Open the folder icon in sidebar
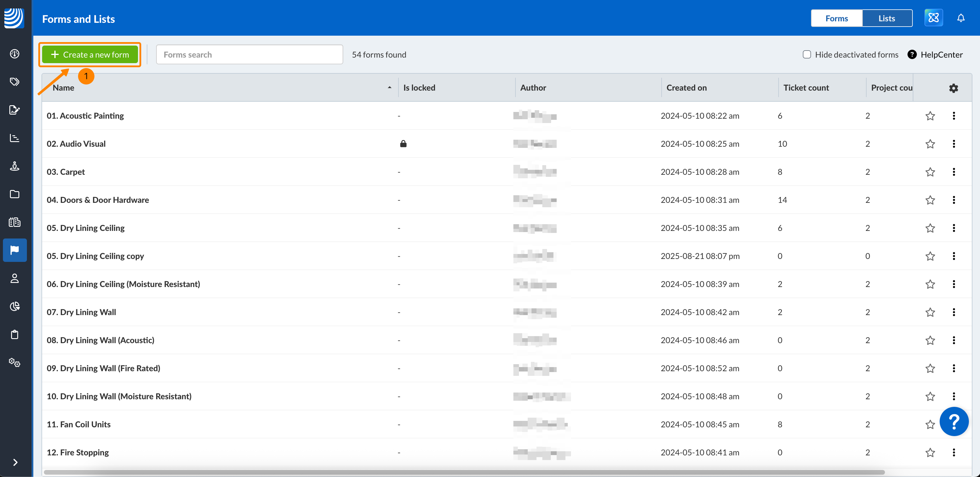The width and height of the screenshot is (980, 477). pos(14,194)
